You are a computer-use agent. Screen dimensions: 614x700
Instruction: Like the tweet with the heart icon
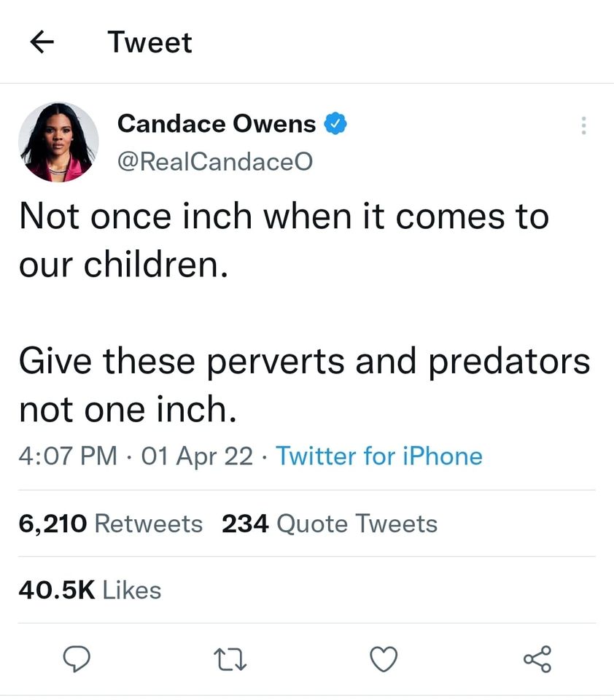point(384,660)
